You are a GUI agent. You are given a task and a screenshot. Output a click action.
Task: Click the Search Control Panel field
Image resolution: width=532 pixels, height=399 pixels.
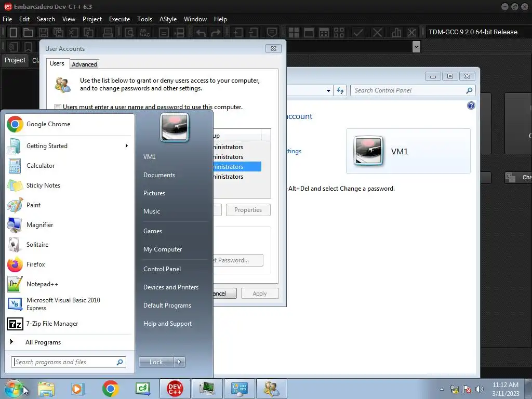click(x=413, y=90)
